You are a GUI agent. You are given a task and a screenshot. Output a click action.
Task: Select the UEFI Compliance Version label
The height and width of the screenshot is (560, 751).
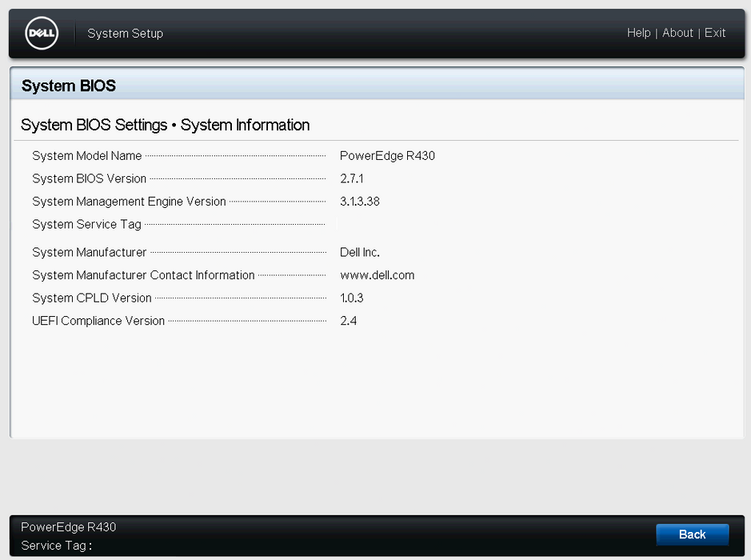(x=98, y=321)
